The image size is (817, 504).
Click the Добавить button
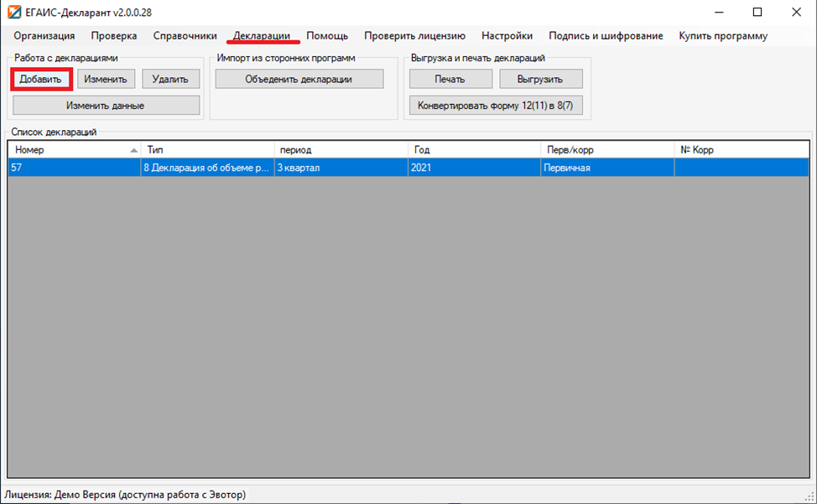(x=40, y=79)
